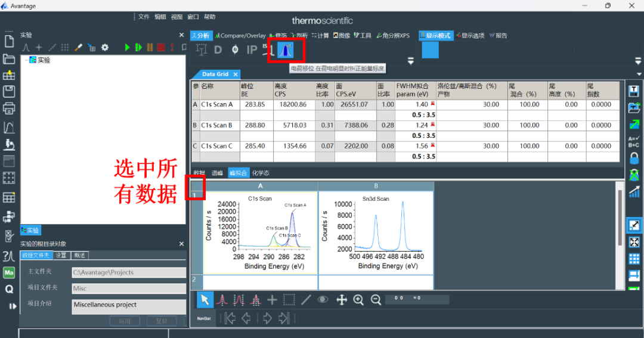Pause the experiment with orange pause icon
The height and width of the screenshot is (338, 644).
(x=150, y=48)
